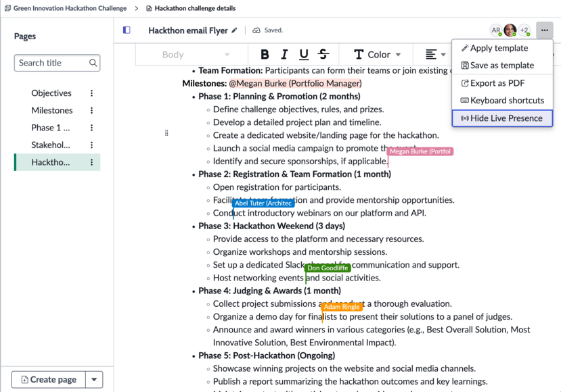Click Hackathon challenge details breadcrumb

click(x=191, y=8)
